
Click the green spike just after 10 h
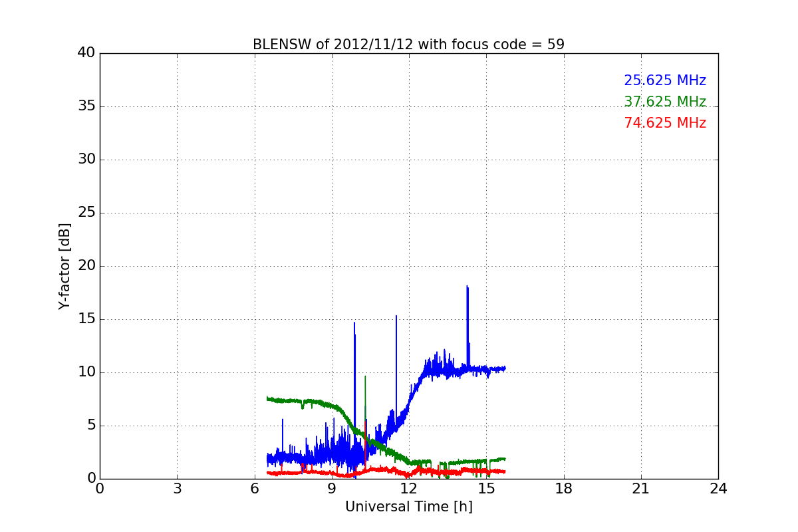click(x=365, y=406)
